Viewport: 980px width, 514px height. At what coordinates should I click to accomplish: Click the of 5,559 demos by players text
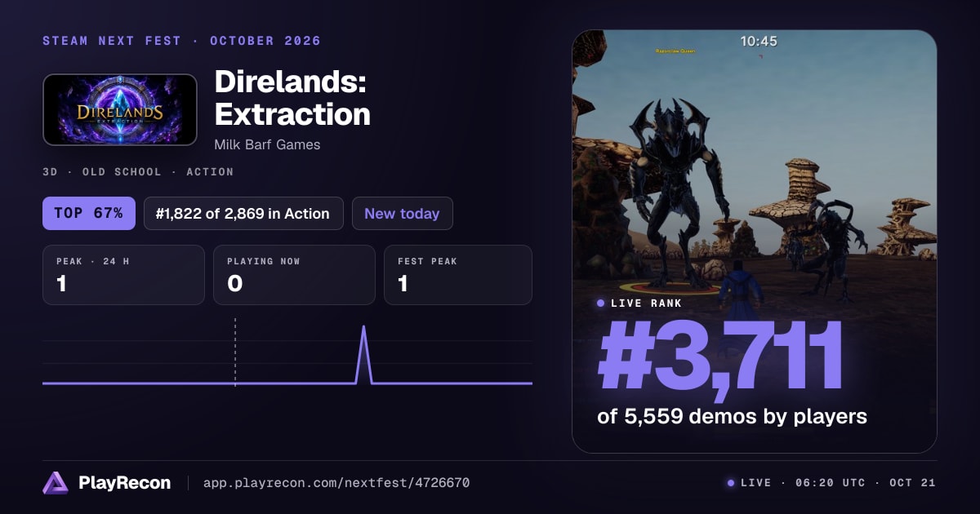(x=732, y=416)
